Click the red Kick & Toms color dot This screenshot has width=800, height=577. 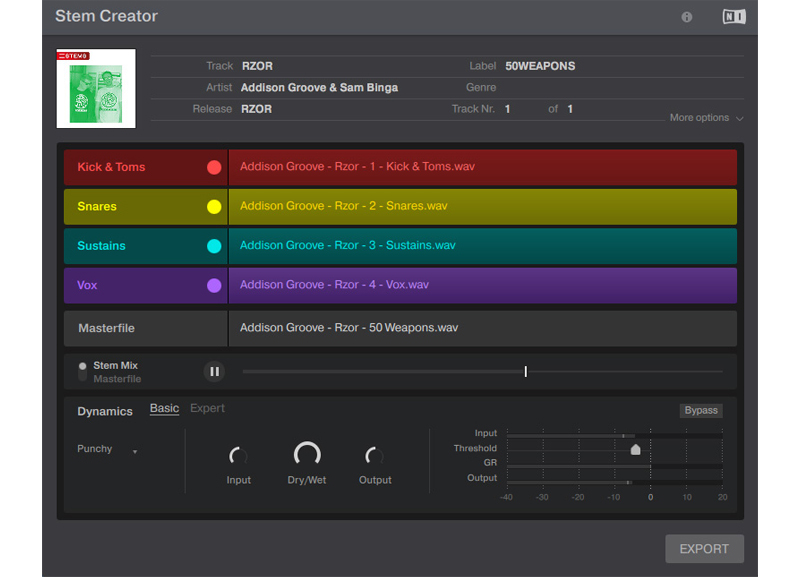[214, 167]
